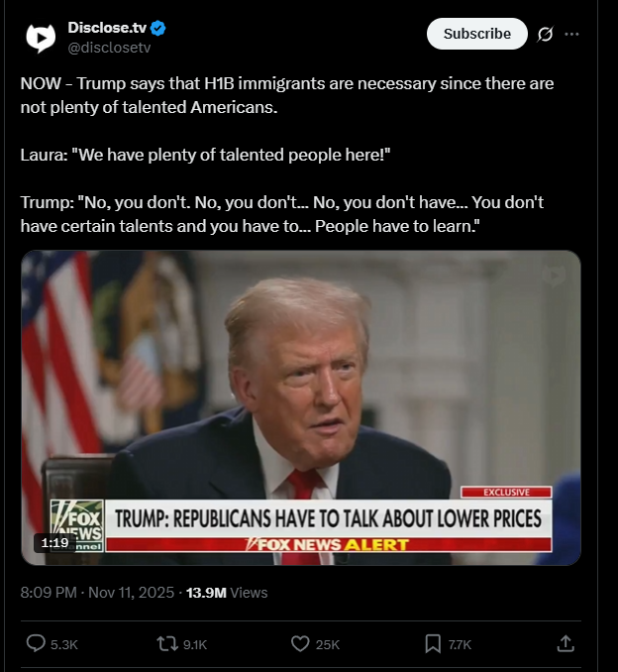
Task: Like the post with the heart icon
Action: pos(300,643)
